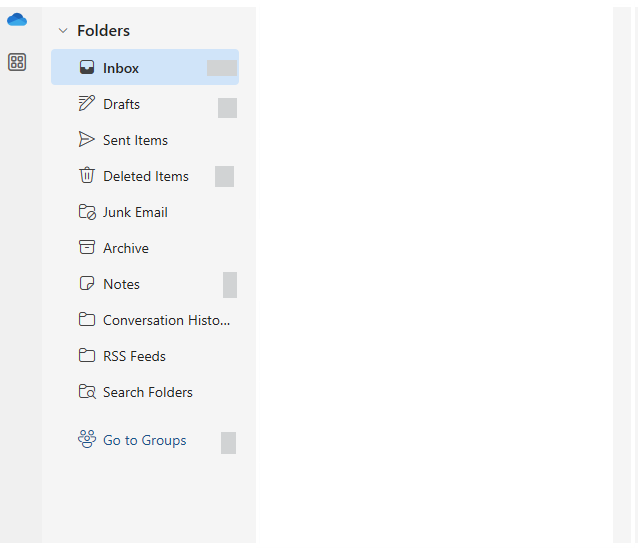
Task: Click the Sent Items paper plane icon
Action: [87, 140]
